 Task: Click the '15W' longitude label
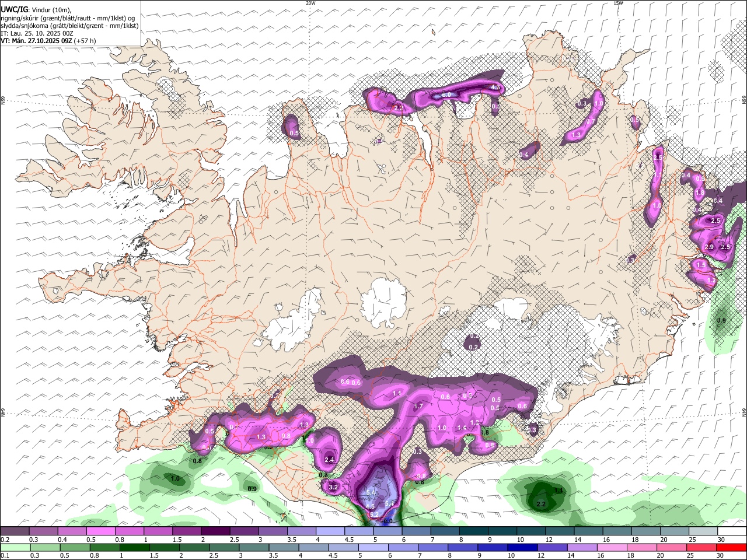(x=618, y=3)
